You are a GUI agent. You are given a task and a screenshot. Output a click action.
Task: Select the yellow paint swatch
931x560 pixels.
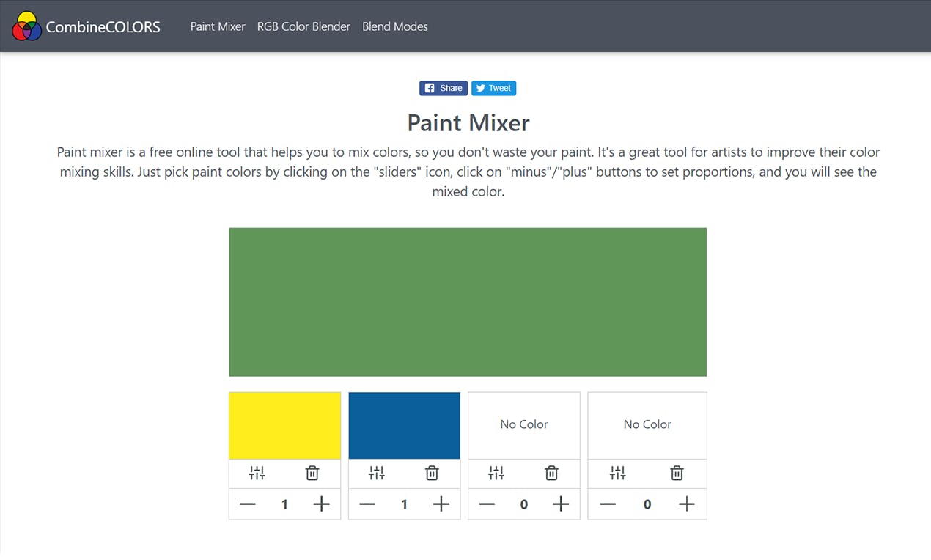coord(284,426)
